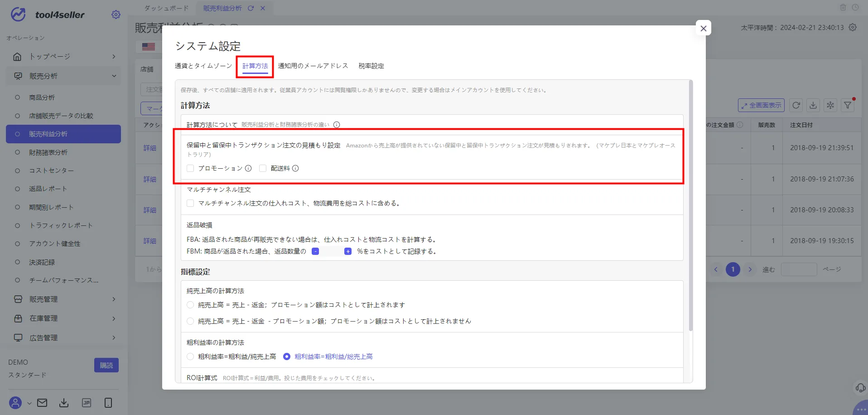The image size is (868, 415).
Task: Switch to 税率設定 tab
Action: coord(371,66)
